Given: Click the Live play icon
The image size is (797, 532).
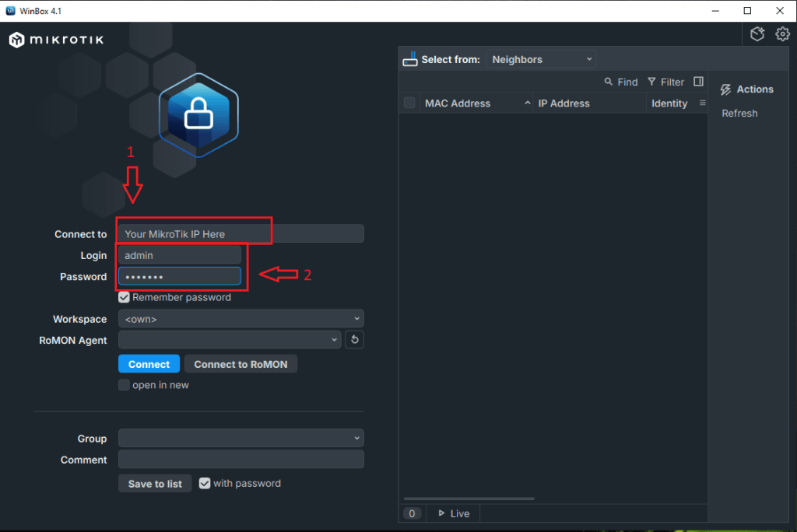Looking at the screenshot, I should point(441,513).
